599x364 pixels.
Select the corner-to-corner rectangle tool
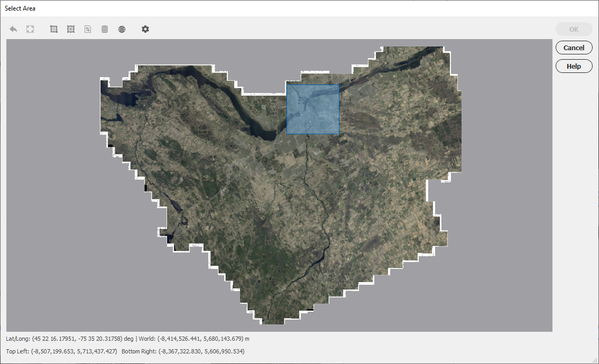[54, 29]
